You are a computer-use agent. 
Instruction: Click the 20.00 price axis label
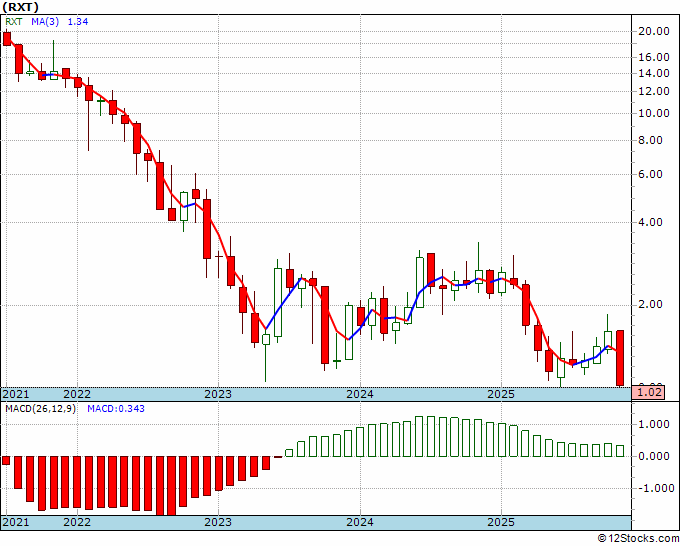tap(654, 31)
